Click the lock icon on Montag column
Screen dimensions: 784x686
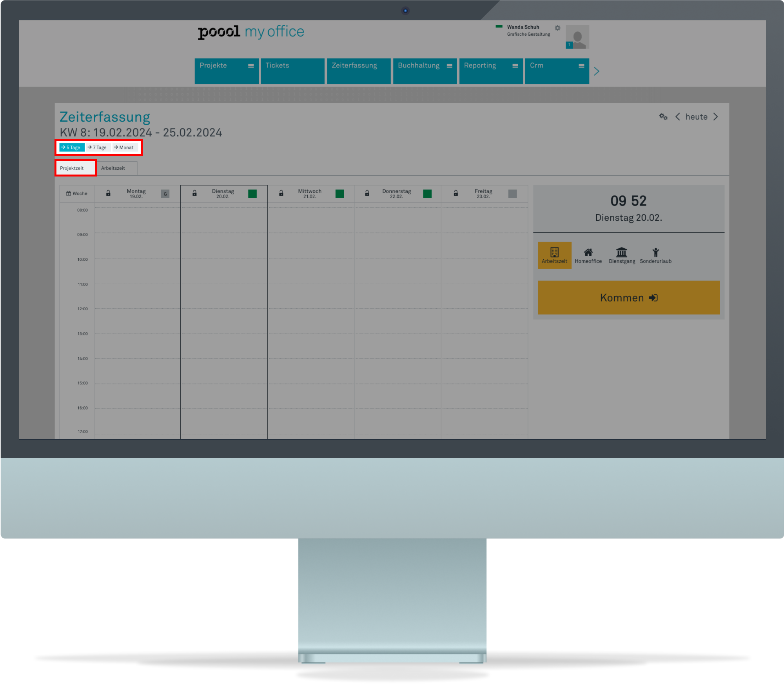pyautogui.click(x=108, y=194)
